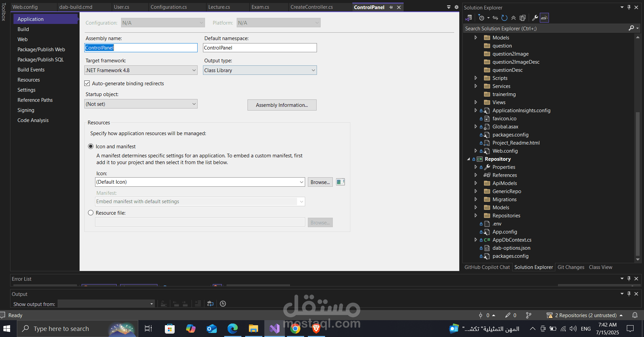
Task: Click Sync with Active Document icon
Action: (x=495, y=18)
